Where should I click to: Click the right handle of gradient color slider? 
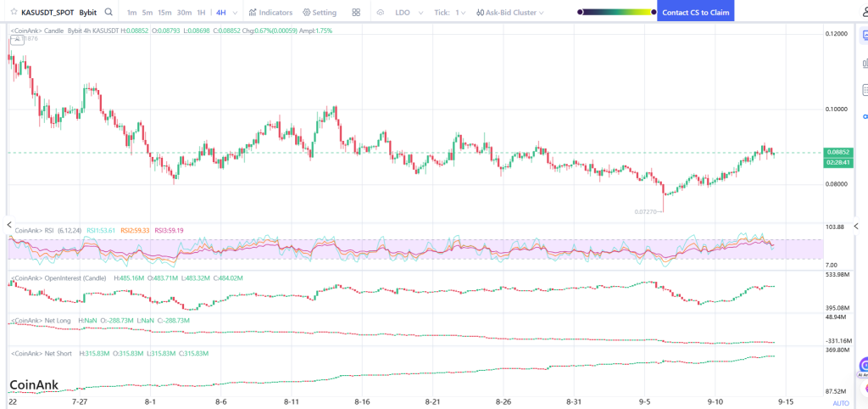(x=653, y=13)
